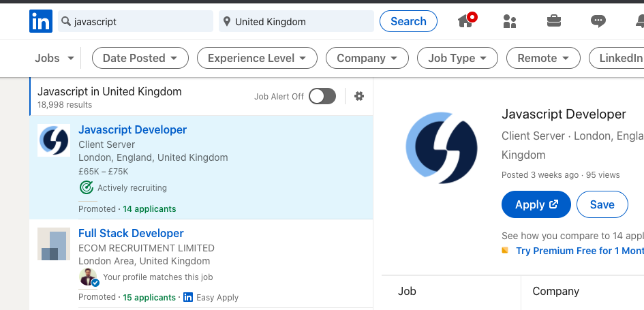
Task: Save the Javascript Developer job
Action: point(602,204)
